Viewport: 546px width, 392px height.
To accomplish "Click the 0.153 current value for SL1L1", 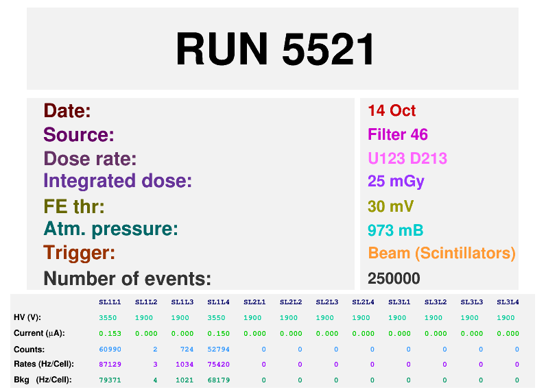I will (x=110, y=333).
